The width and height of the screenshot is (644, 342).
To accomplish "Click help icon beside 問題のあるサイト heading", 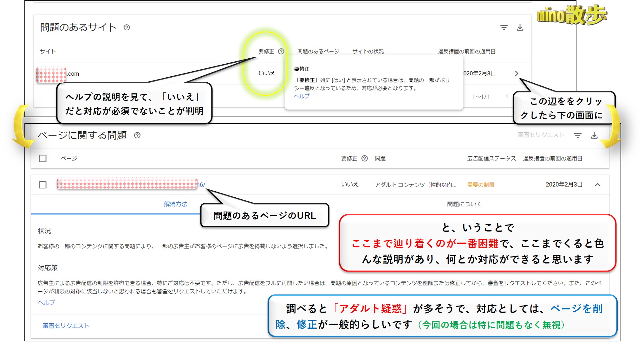I will pos(127,28).
